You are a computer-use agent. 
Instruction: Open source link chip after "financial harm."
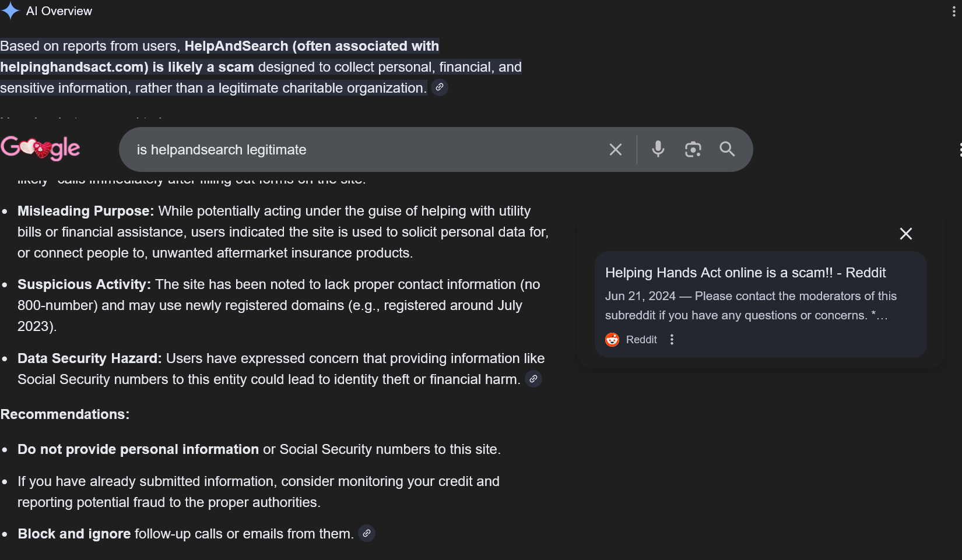point(533,379)
